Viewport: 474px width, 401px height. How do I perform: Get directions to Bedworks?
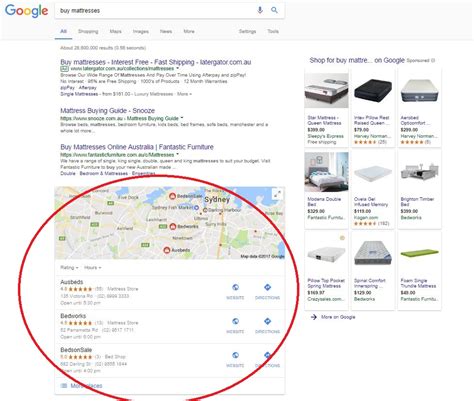click(x=267, y=325)
